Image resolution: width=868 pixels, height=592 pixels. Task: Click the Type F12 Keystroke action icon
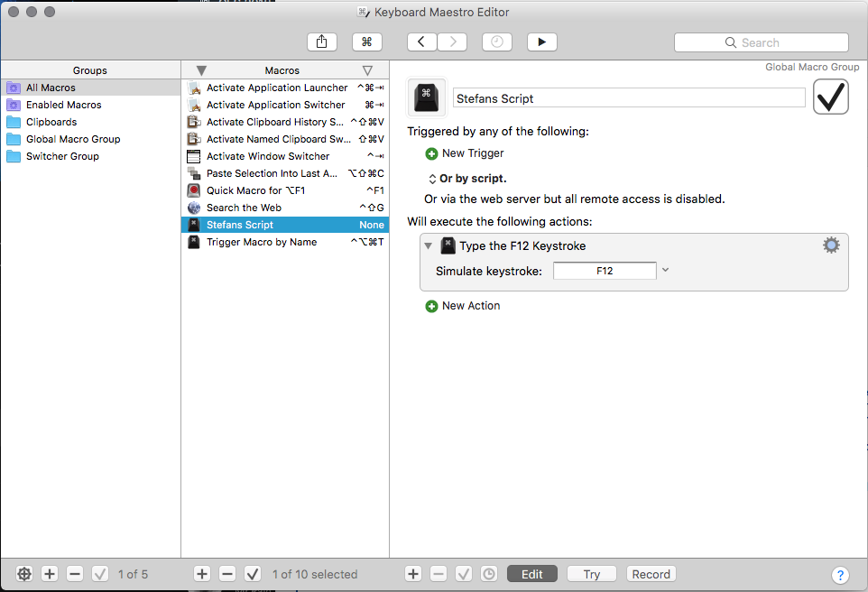[x=448, y=245]
